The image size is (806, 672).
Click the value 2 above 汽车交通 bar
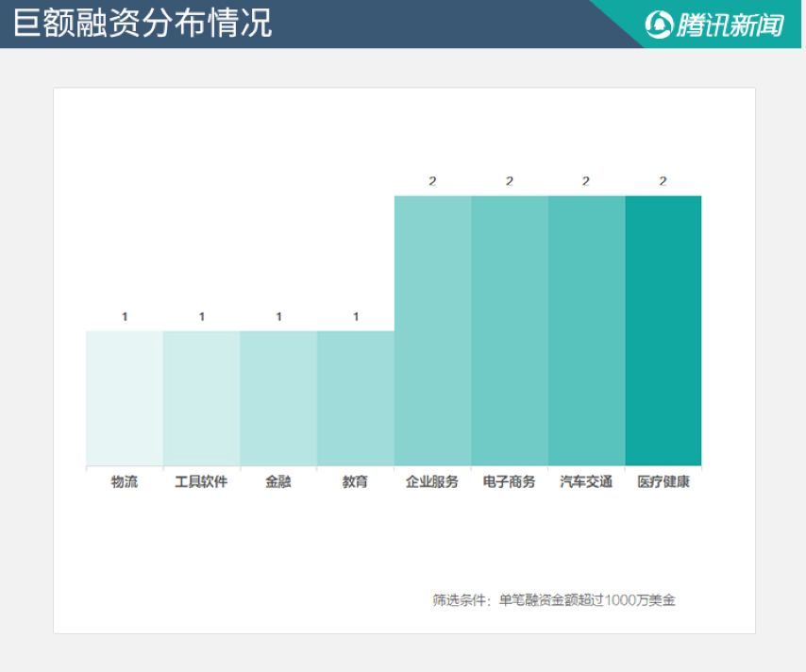(586, 181)
